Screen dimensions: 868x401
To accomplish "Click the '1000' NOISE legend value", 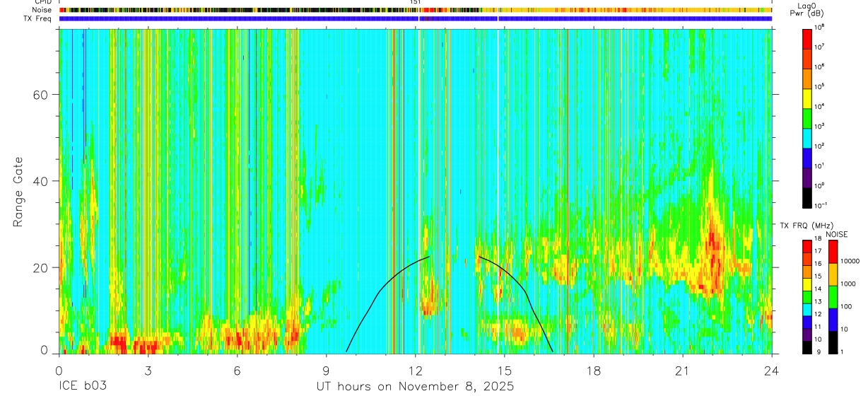I will point(850,284).
